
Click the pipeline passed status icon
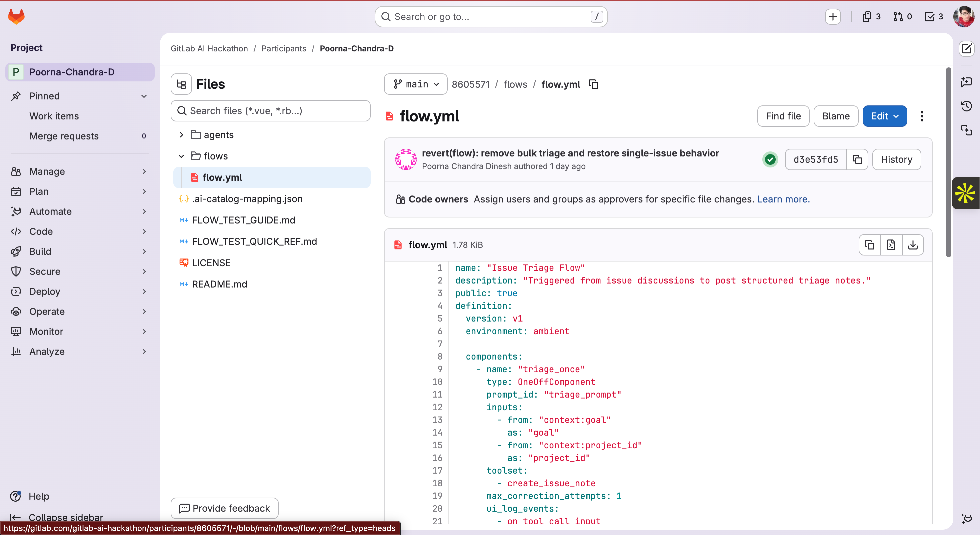[x=770, y=159]
